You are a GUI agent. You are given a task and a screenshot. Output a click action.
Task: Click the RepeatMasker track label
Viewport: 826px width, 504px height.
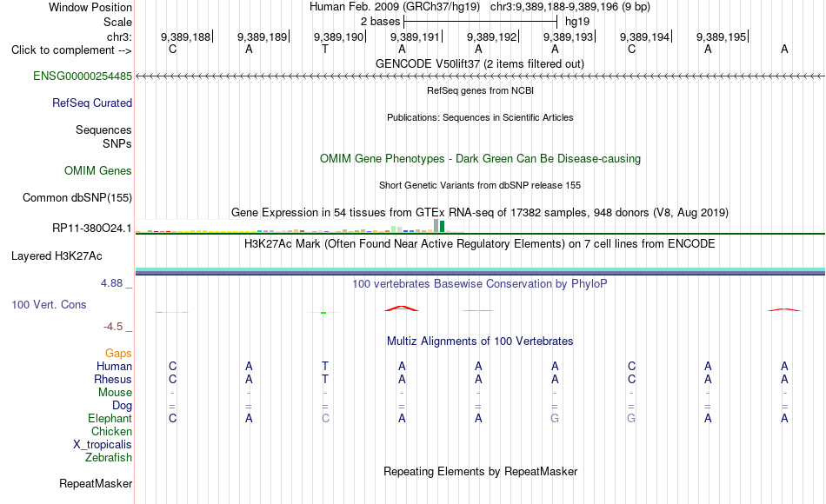(x=96, y=483)
